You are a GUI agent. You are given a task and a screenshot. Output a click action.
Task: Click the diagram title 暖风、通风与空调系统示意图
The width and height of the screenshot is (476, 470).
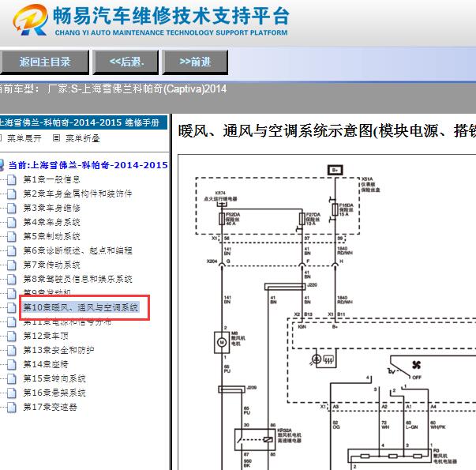(327, 131)
